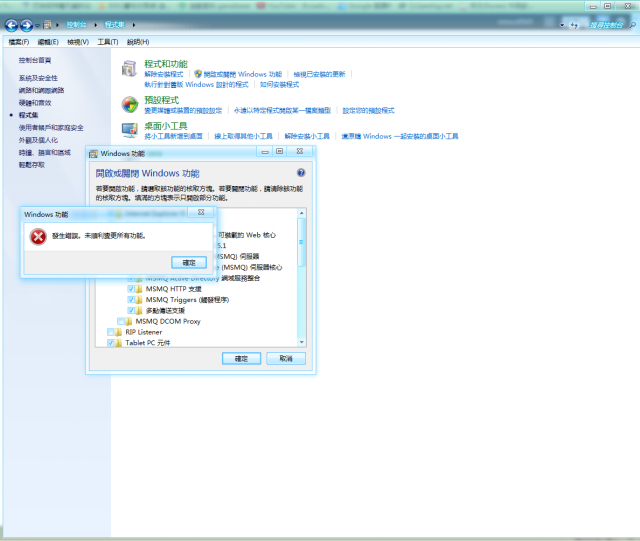Image resolution: width=640 pixels, height=541 pixels.
Task: Open 執行針對舊版 Windows 設計的程式 link
Action: tap(196, 85)
